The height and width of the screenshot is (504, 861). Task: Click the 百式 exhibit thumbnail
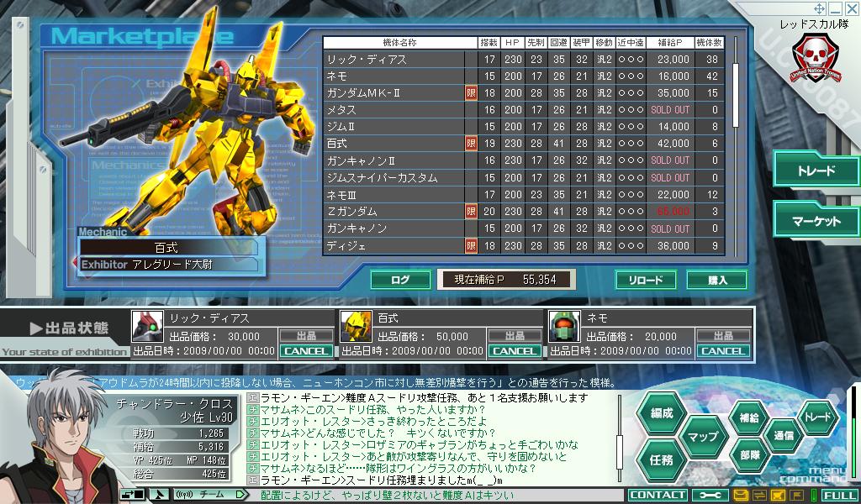[x=356, y=326]
